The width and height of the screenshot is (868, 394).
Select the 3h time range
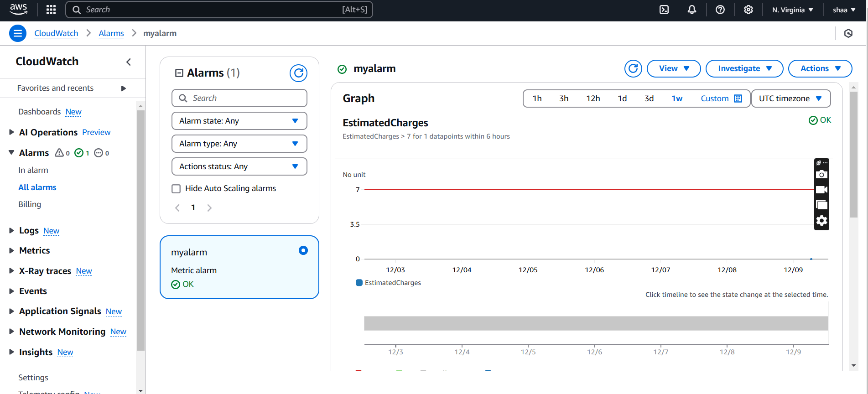(x=564, y=98)
